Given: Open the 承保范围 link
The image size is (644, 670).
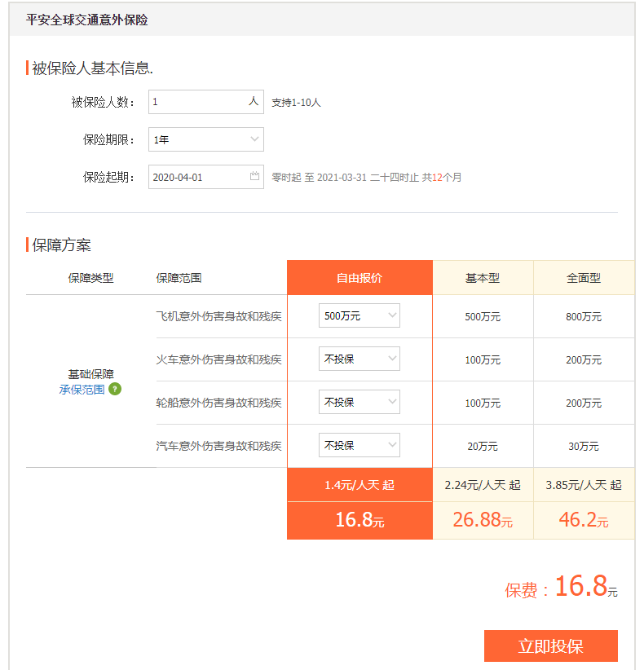Looking at the screenshot, I should pyautogui.click(x=82, y=390).
